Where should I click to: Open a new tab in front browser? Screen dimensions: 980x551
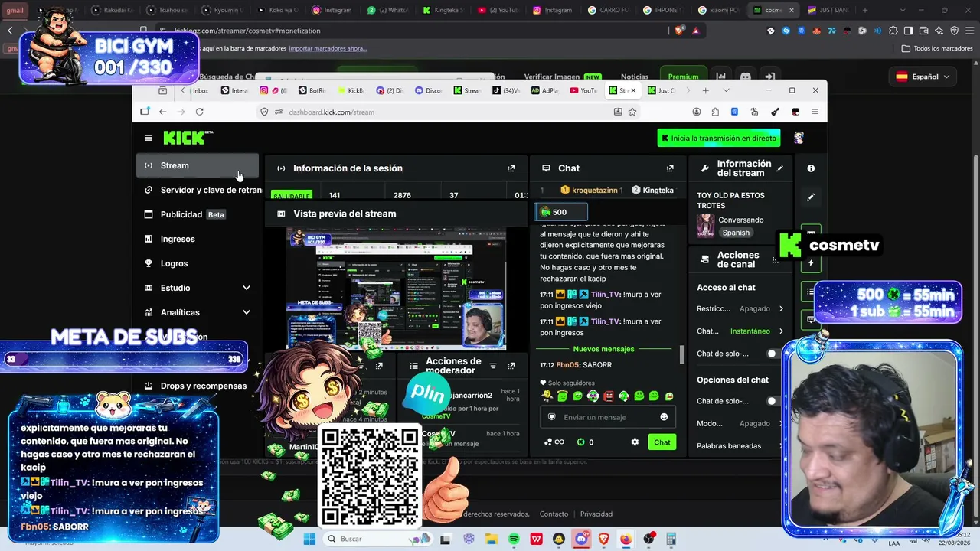tap(705, 90)
